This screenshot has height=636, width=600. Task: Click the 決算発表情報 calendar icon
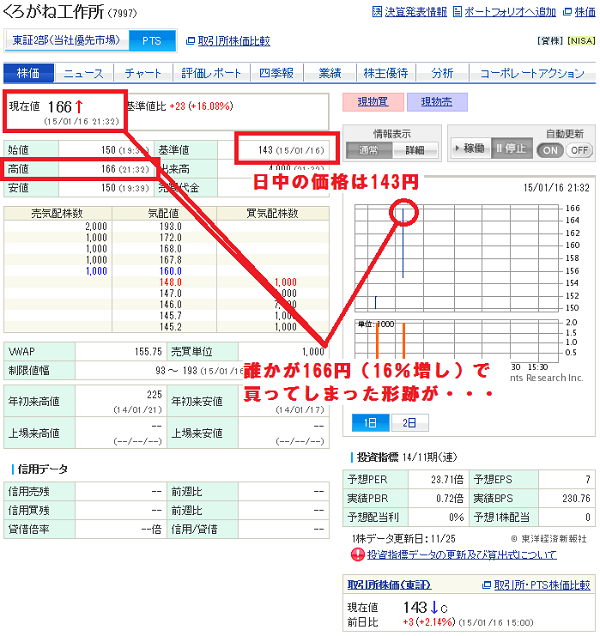point(377,12)
